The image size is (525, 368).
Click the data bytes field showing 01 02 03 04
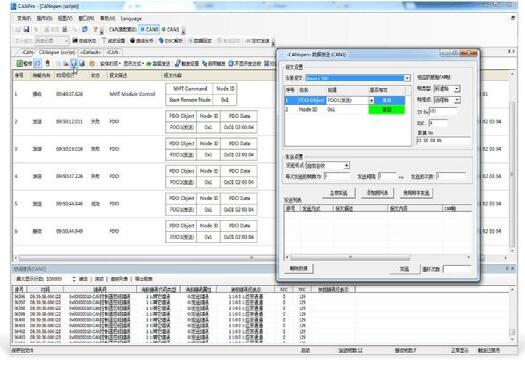point(443,140)
